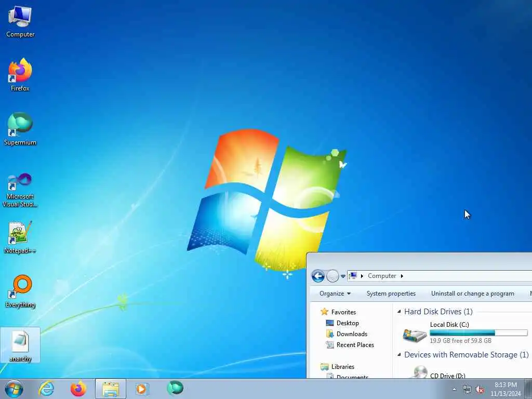Viewport: 532px width, 399px height.
Task: Collapse Devices with Removable Storage group
Action: (x=399, y=354)
